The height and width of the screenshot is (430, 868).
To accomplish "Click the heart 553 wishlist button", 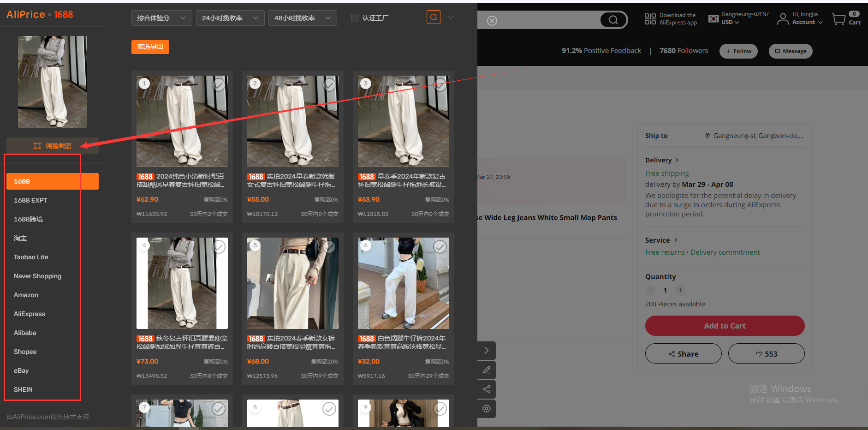I will pyautogui.click(x=767, y=353).
